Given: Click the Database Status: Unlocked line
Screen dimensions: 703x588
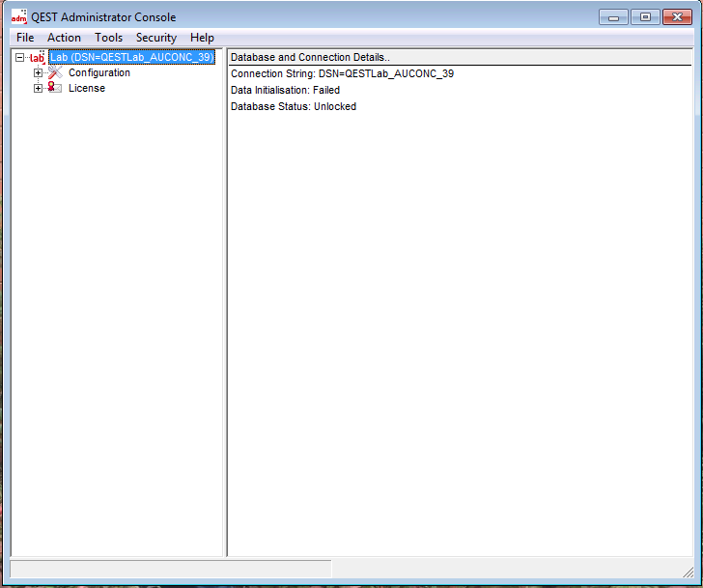Looking at the screenshot, I should tap(294, 106).
